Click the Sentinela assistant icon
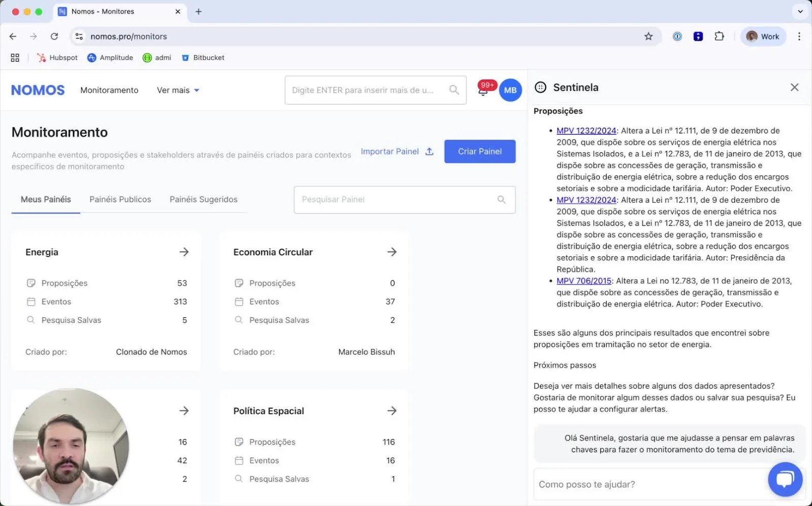The width and height of the screenshot is (812, 506). click(540, 87)
